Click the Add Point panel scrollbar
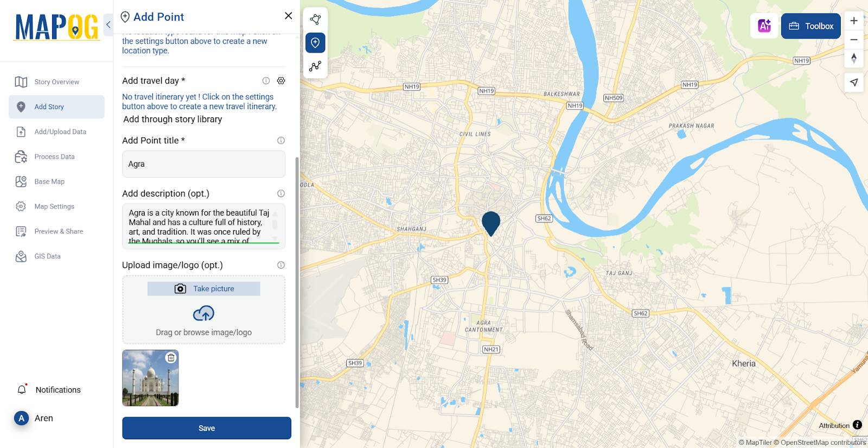This screenshot has width=868, height=448. [x=297, y=282]
